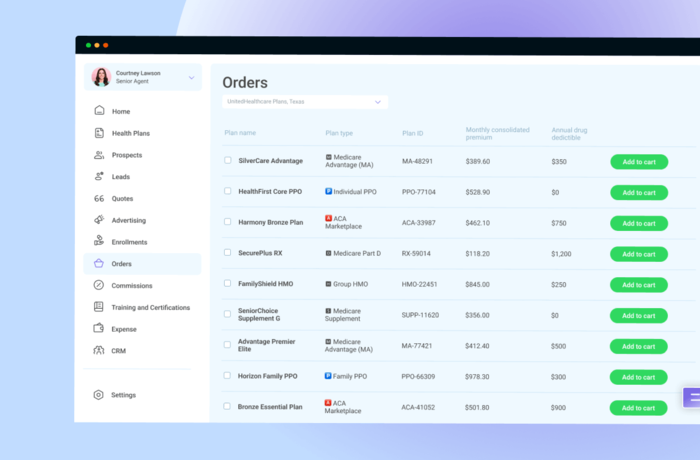Viewport: 700px width, 460px height.
Task: Click the blue icon beside Individual PPO
Action: pyautogui.click(x=329, y=191)
